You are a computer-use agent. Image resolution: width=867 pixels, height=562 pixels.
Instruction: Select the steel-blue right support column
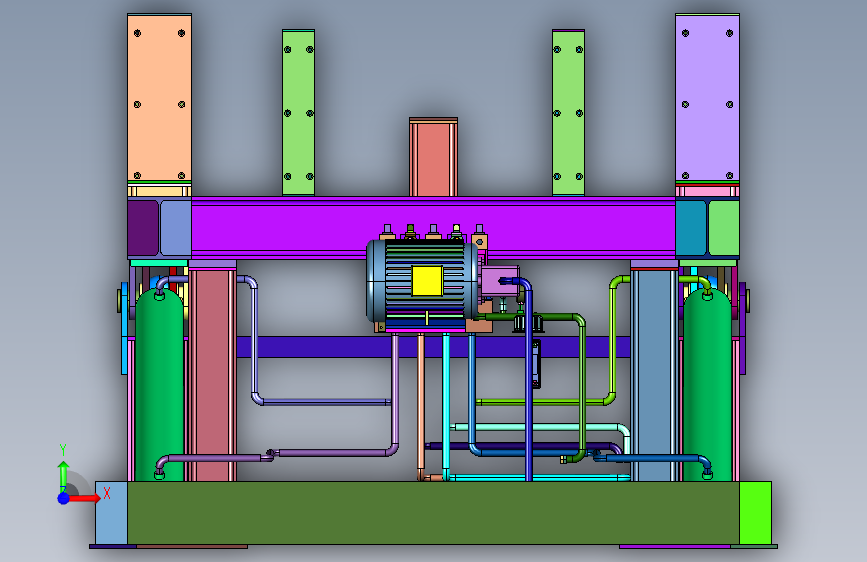655,375
